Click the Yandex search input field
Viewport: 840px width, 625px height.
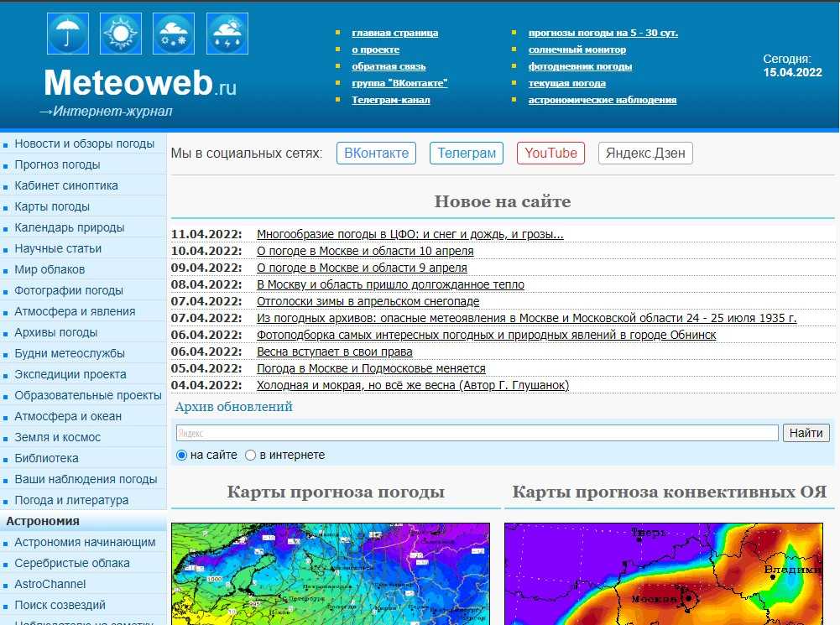coord(477,433)
